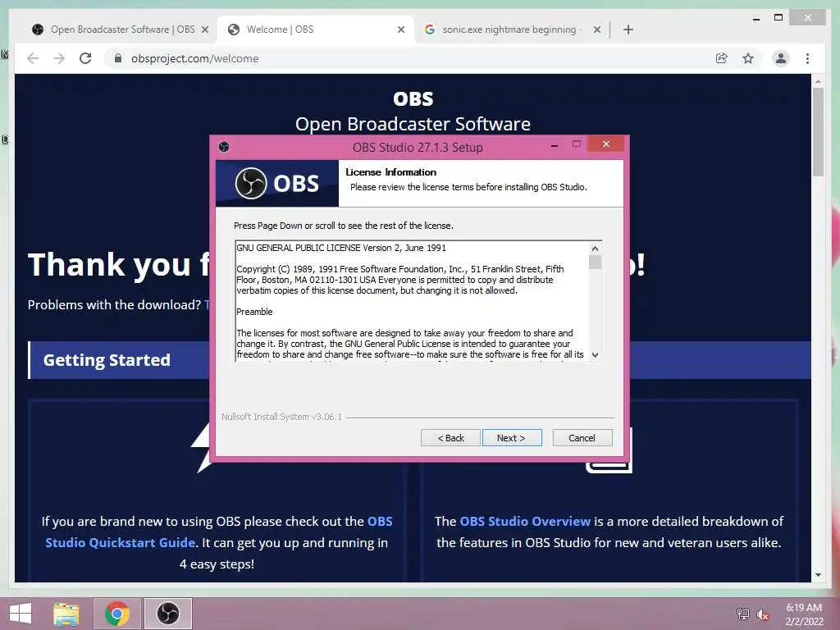Click OBS installer icon in taskbar
This screenshot has height=630, width=840.
coord(168,614)
